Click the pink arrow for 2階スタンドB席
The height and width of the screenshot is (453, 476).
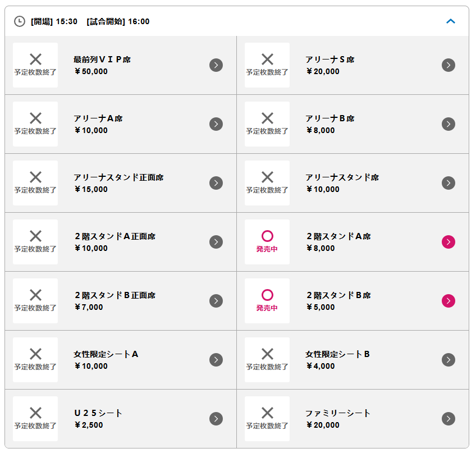pyautogui.click(x=448, y=301)
